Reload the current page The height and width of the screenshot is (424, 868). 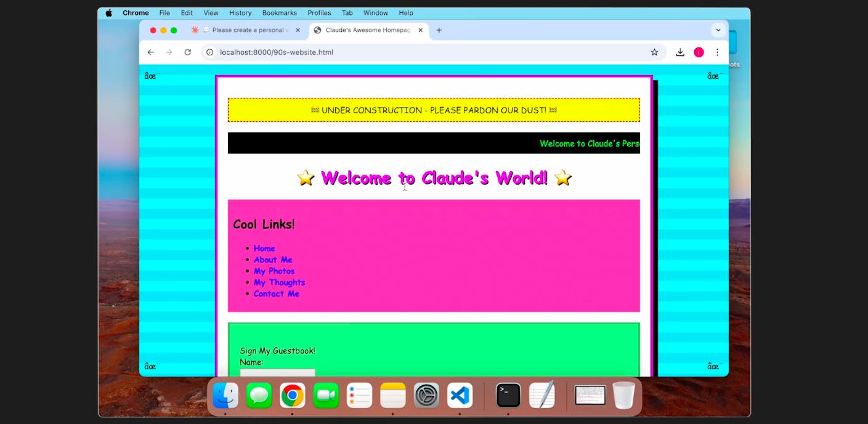pos(188,52)
